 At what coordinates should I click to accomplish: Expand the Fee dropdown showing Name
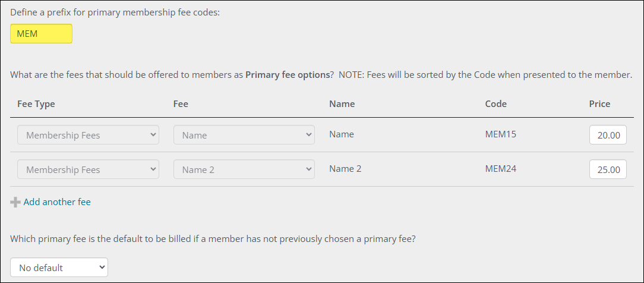(244, 135)
